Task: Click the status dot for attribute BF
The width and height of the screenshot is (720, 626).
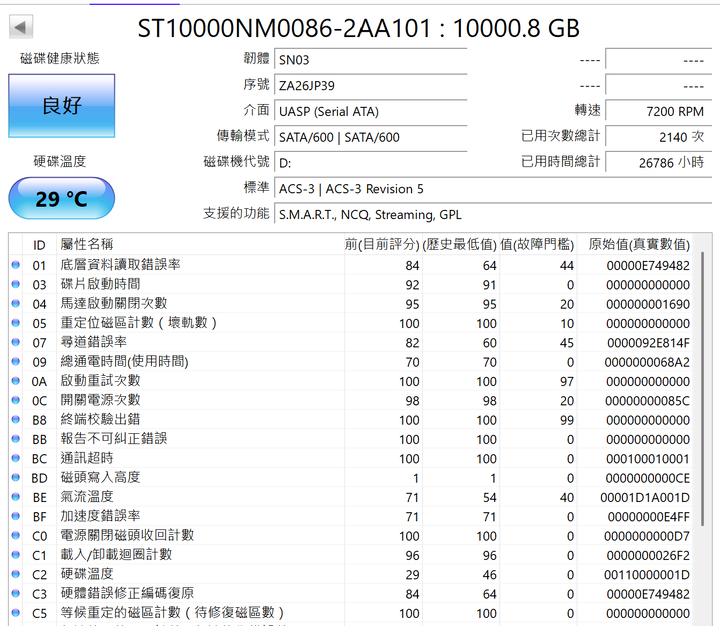Action: pyautogui.click(x=16, y=516)
